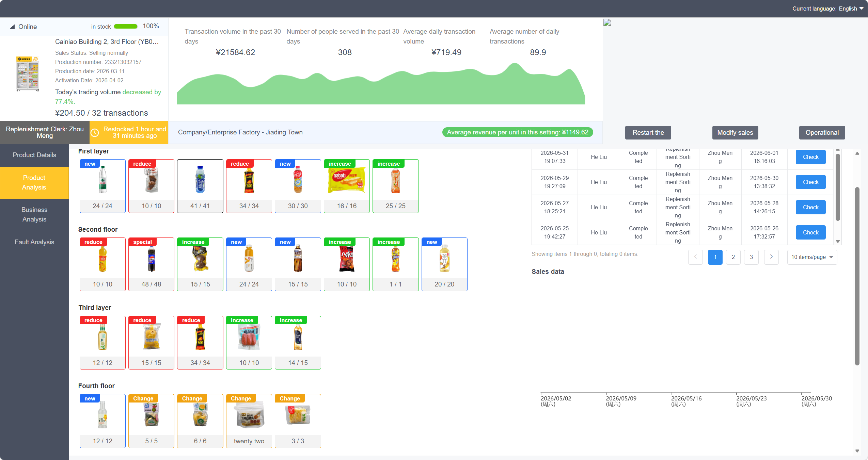Screen dimensions: 868x460
Task: Click the restock clock icon
Action: click(95, 133)
